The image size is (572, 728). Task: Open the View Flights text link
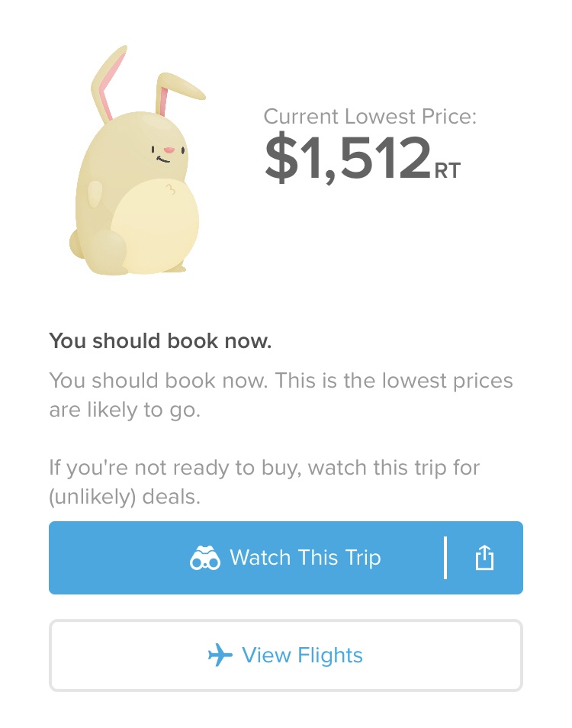click(x=302, y=655)
